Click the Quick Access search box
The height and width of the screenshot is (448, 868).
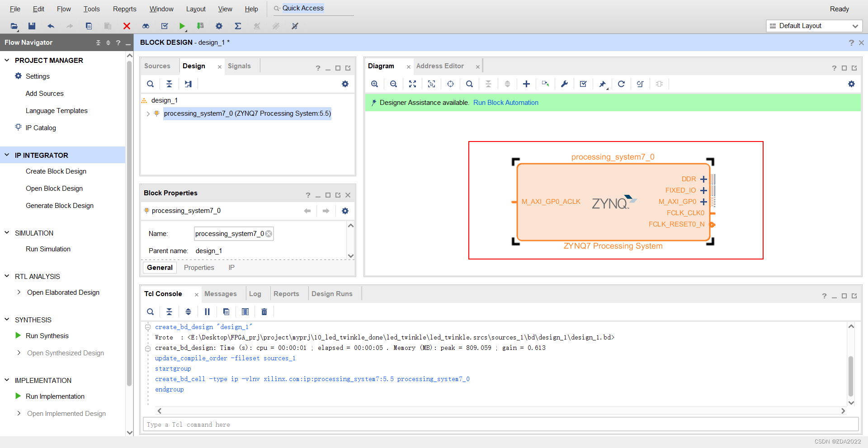313,8
